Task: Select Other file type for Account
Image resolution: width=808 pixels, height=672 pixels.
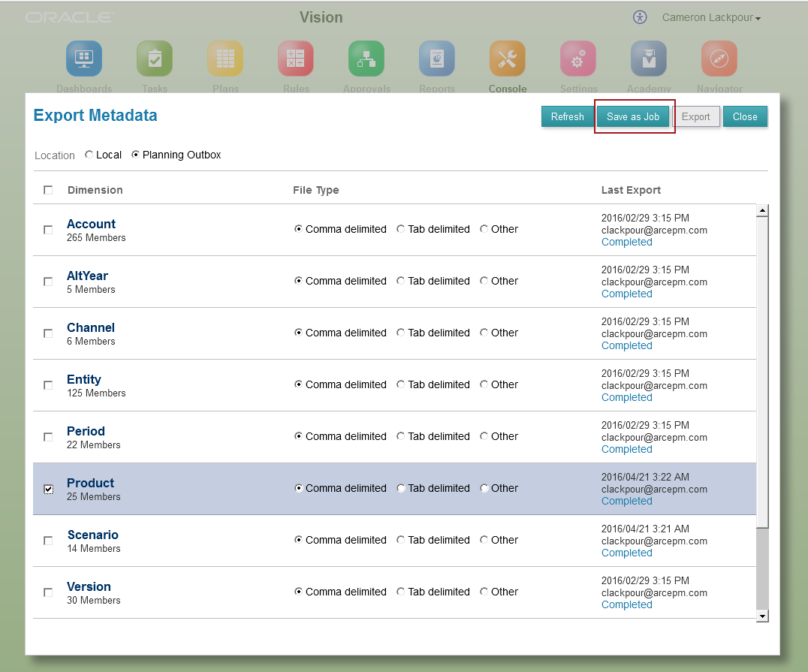Action: pos(484,229)
